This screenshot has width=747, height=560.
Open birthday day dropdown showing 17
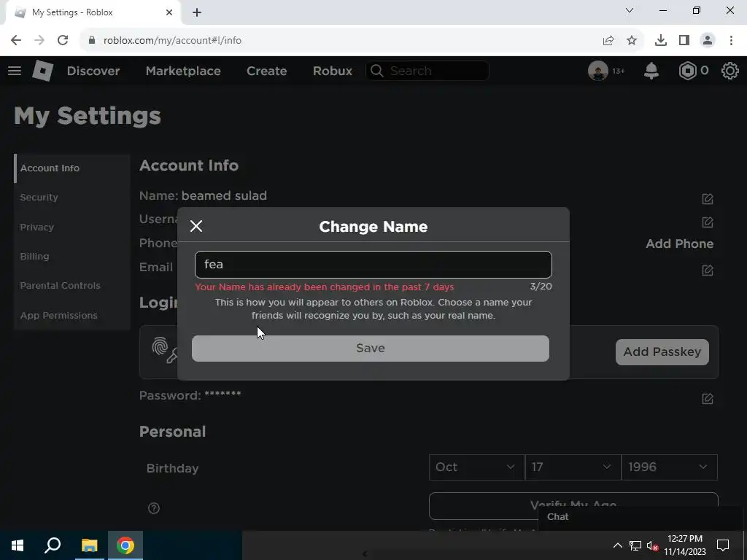click(x=573, y=467)
